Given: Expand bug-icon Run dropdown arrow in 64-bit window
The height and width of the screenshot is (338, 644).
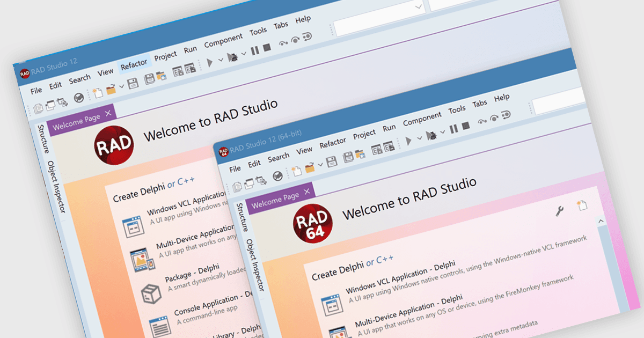Looking at the screenshot, I should click(443, 131).
